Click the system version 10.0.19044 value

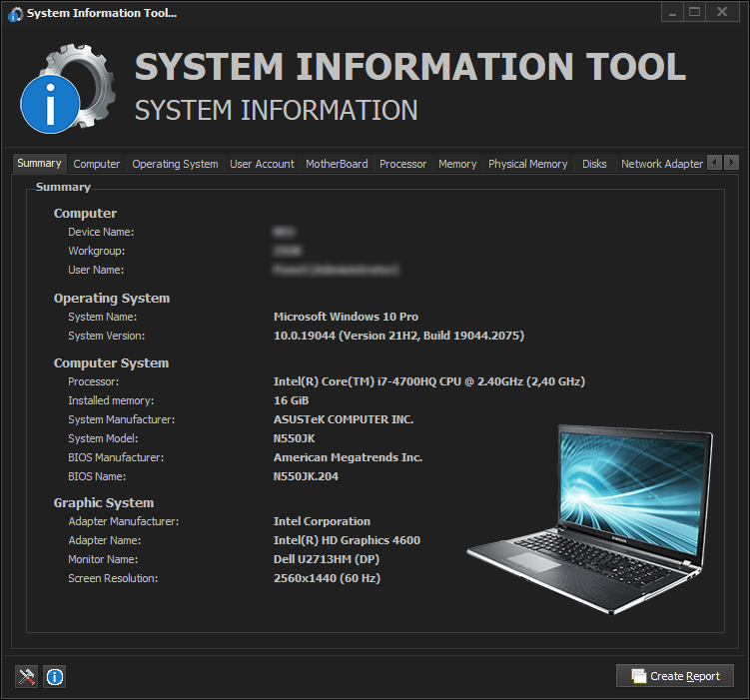coord(398,336)
